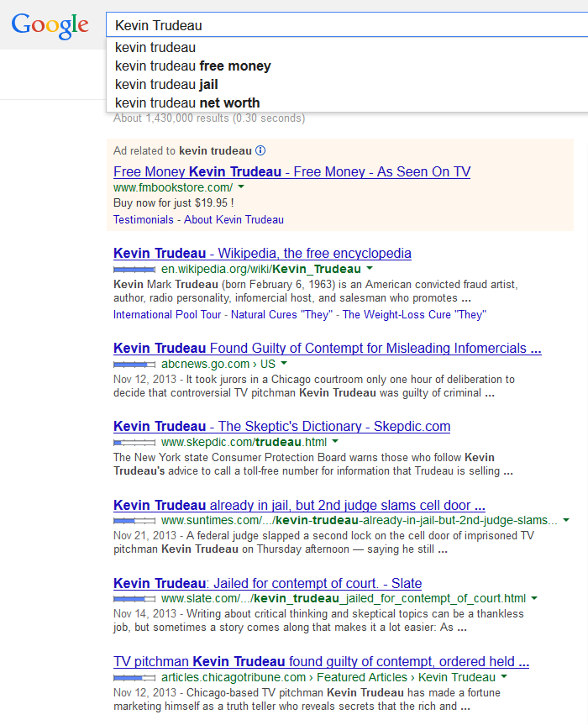This screenshot has width=588, height=725.
Task: Open the International Pool Tour sitelink
Action: click(167, 314)
